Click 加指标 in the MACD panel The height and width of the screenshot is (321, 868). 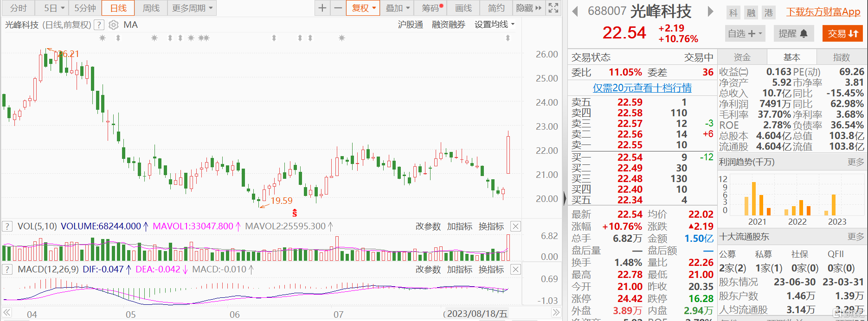[x=460, y=270]
